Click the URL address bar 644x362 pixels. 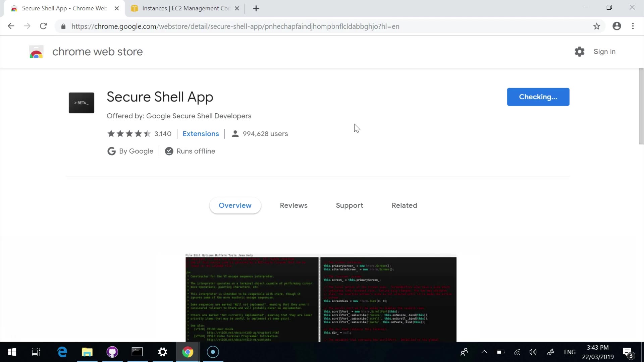pos(235,26)
